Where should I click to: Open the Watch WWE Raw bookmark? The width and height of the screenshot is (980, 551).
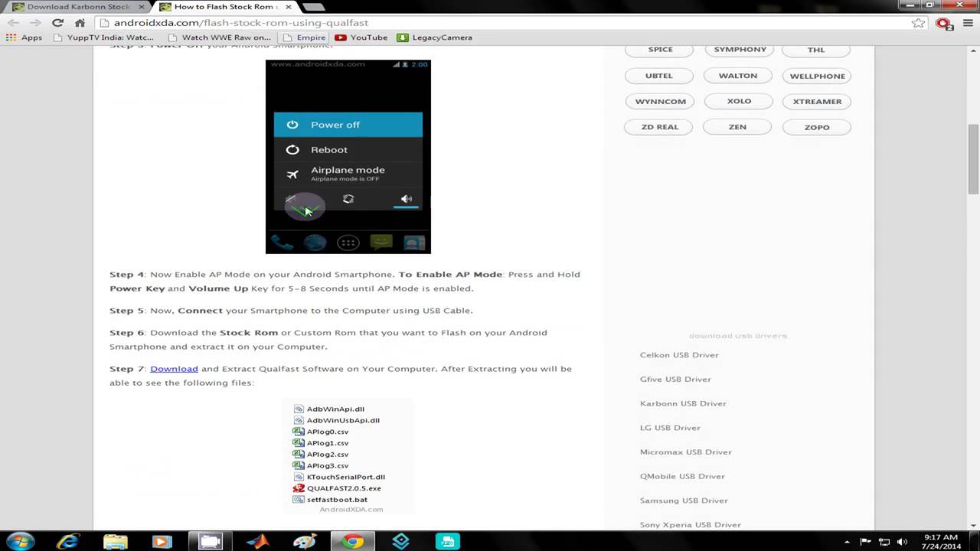tap(219, 37)
